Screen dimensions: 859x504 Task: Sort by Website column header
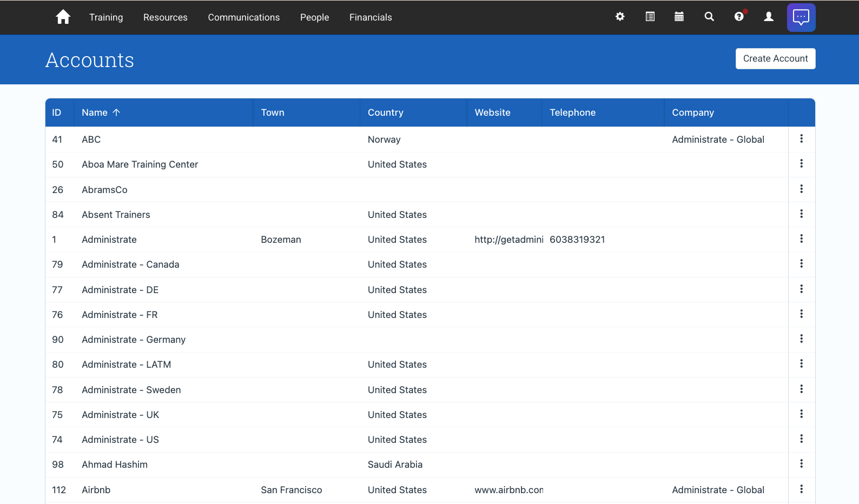point(493,112)
